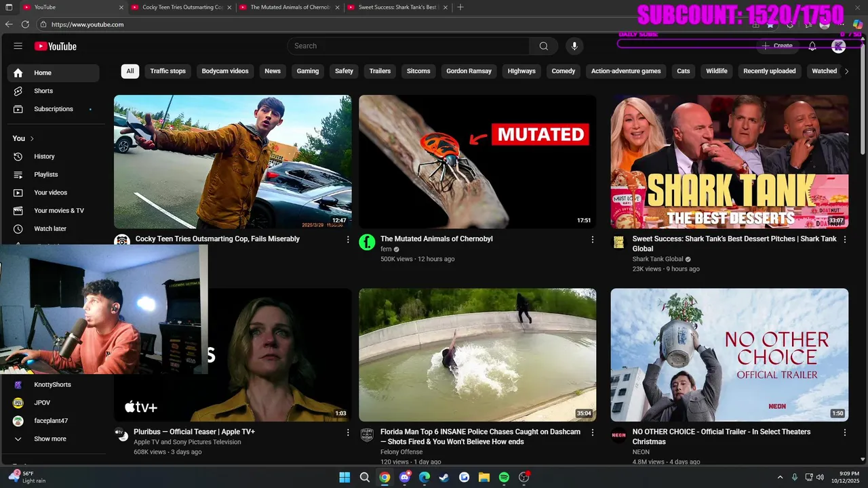Image resolution: width=868 pixels, height=488 pixels.
Task: Open a new browser tab
Action: (460, 7)
